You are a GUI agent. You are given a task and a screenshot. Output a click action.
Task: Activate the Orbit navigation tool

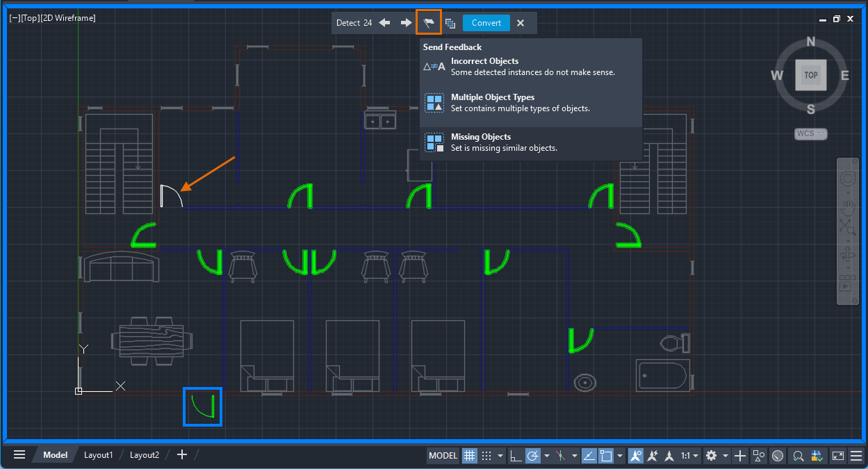847,254
